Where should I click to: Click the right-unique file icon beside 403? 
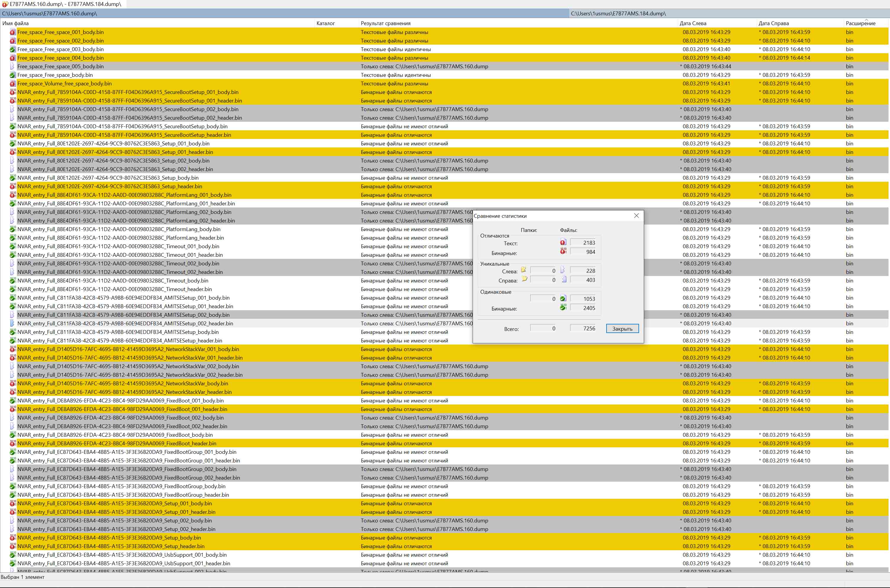[564, 279]
